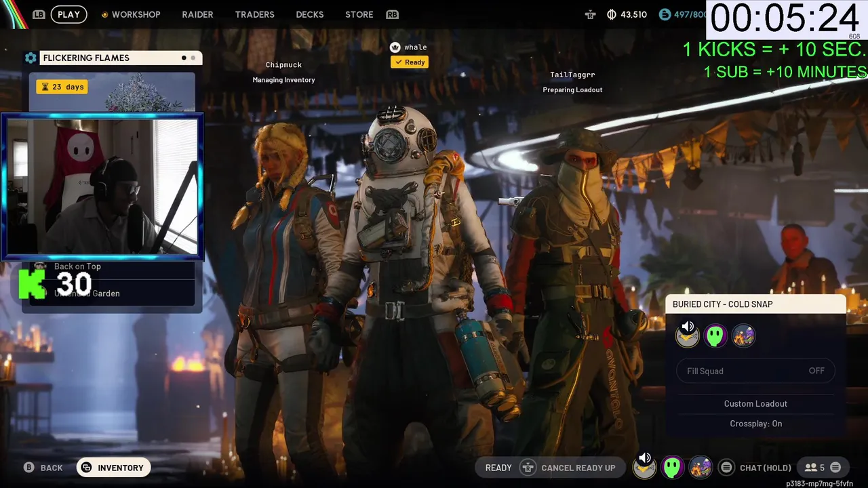The image size is (868, 488).
Task: Click the 'Preparing Loadout' status text
Action: [572, 89]
